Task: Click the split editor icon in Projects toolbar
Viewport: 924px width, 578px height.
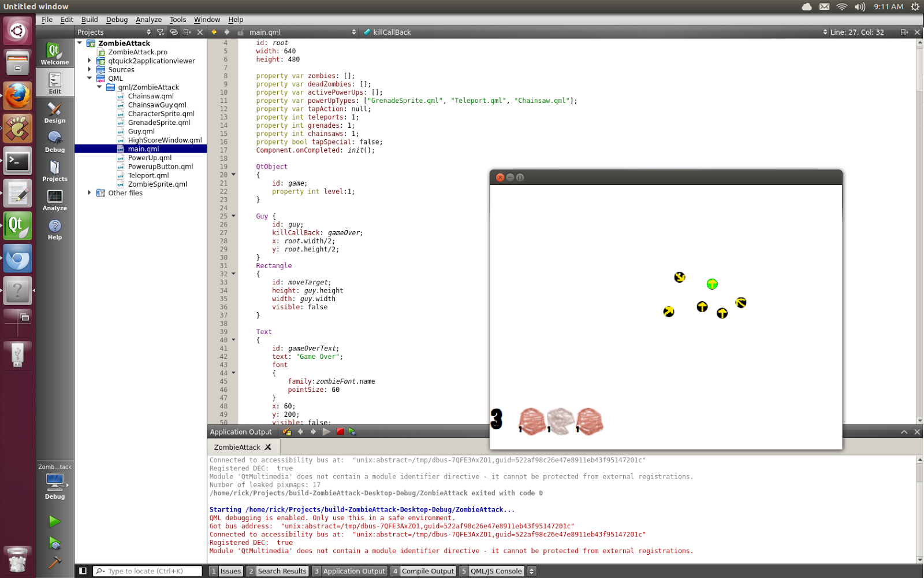Action: (187, 32)
